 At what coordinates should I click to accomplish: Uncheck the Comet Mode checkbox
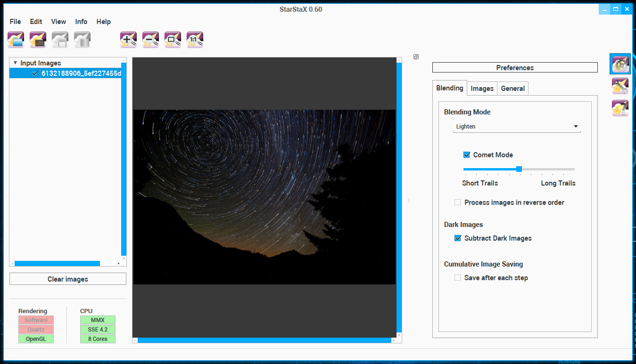click(467, 155)
